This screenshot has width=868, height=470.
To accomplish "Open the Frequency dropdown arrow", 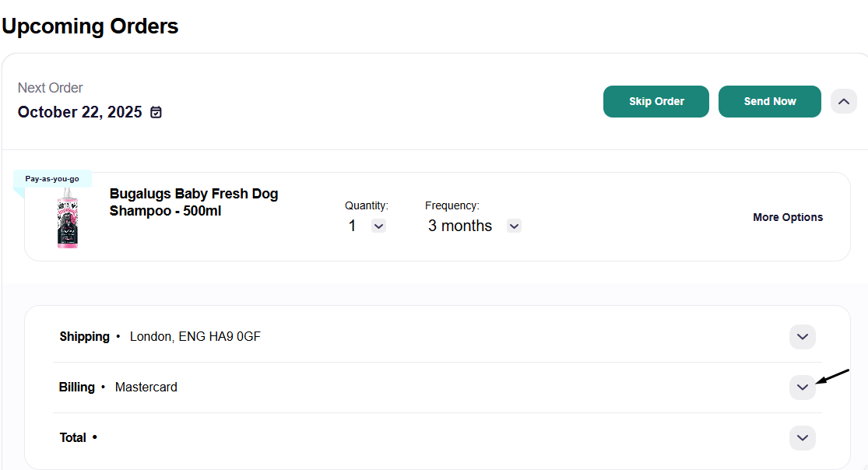I will click(x=515, y=226).
